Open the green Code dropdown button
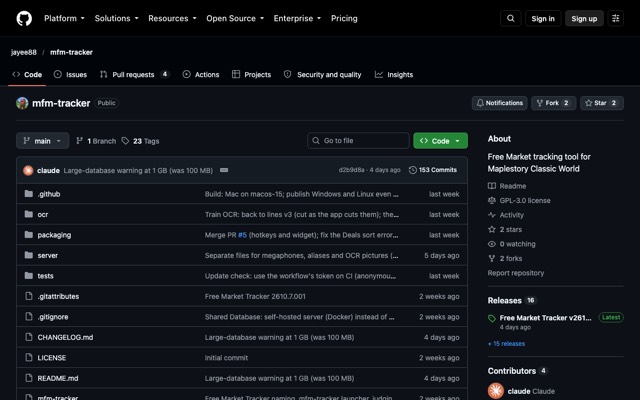 [x=440, y=141]
